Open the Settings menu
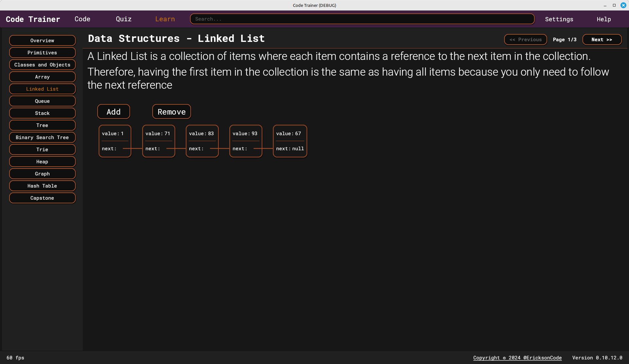The width and height of the screenshot is (629, 364). [x=559, y=19]
